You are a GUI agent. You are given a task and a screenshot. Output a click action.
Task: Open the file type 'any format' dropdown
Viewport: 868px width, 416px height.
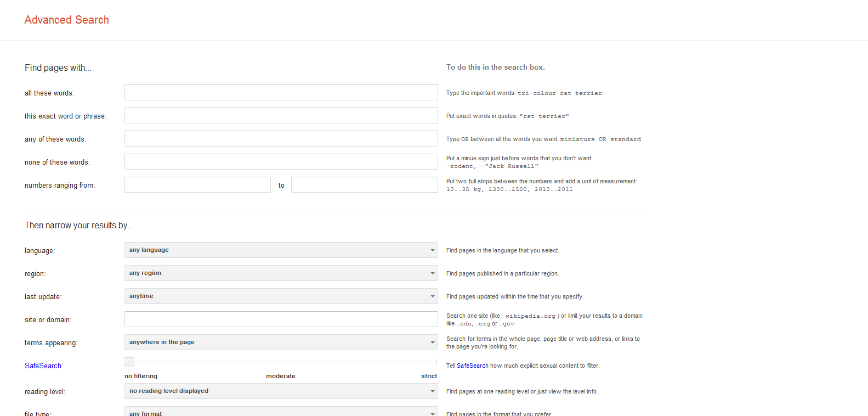pos(281,412)
